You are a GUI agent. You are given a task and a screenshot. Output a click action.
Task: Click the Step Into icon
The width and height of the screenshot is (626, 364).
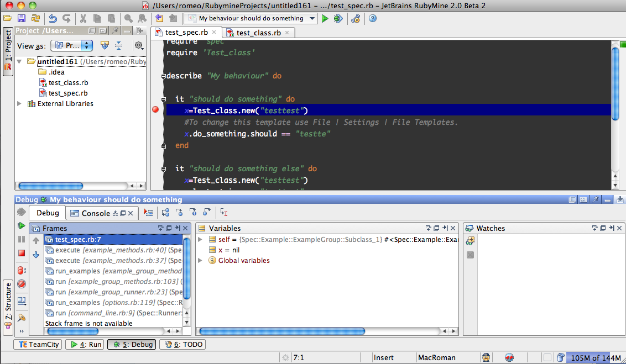179,213
